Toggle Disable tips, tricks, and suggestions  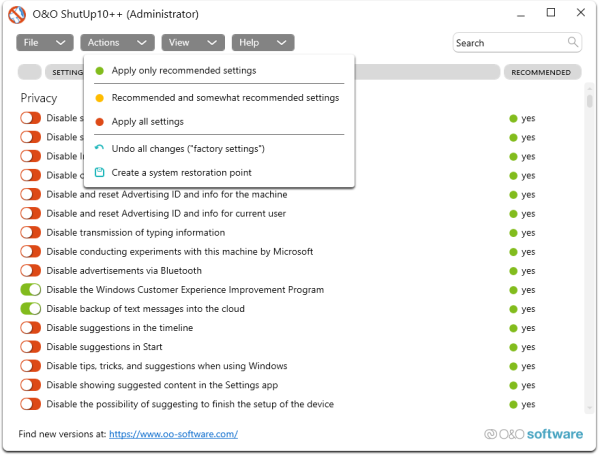pyautogui.click(x=31, y=366)
